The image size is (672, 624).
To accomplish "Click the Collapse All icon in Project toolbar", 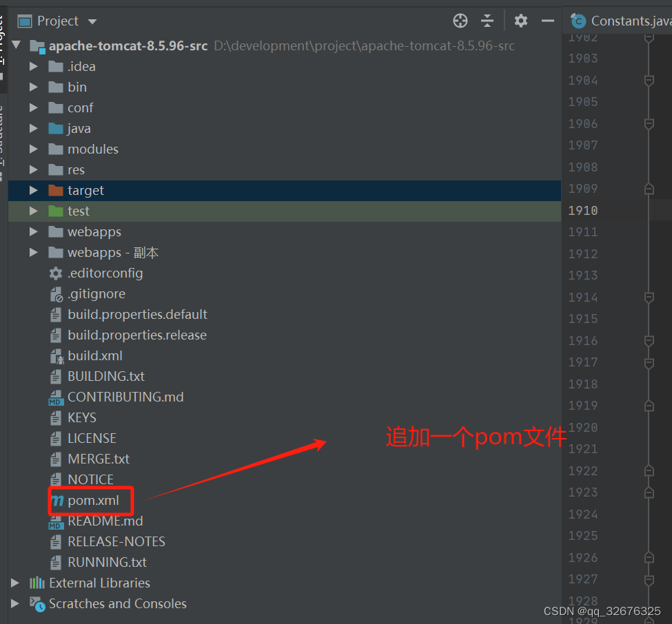I will [487, 21].
